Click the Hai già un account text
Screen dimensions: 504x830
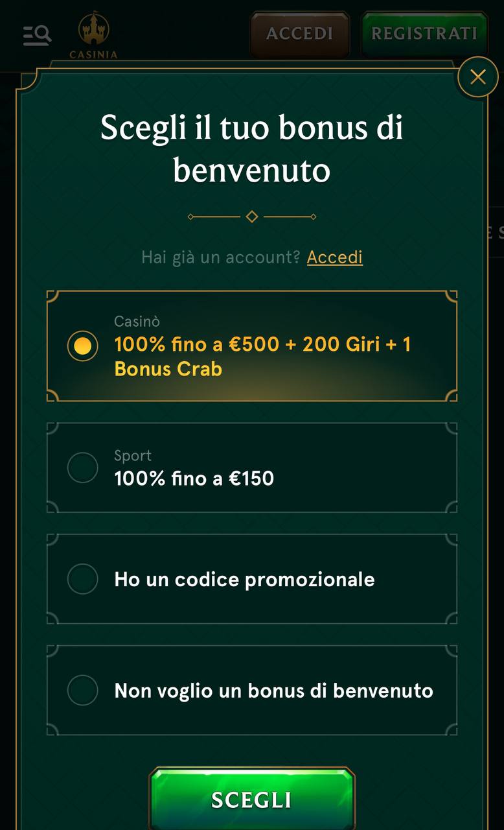tap(220, 257)
